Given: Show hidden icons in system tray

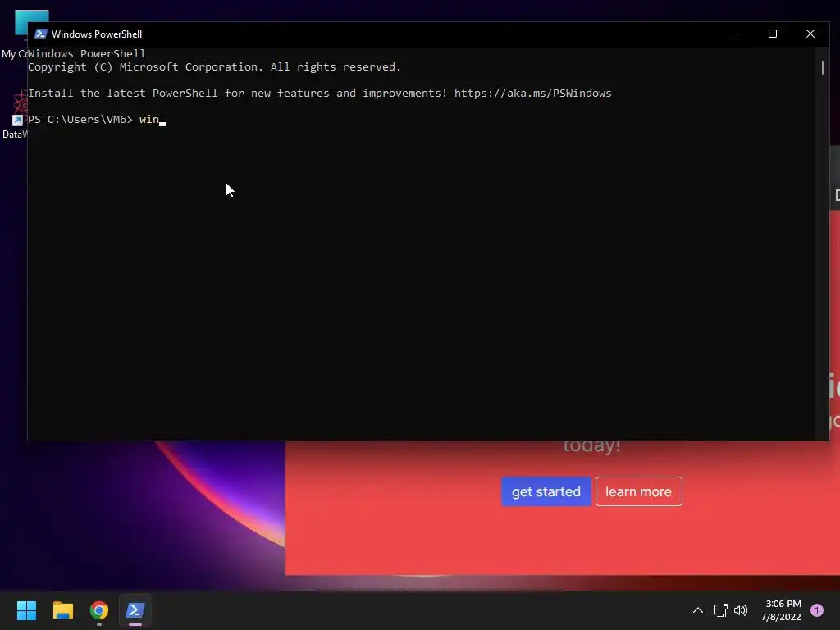Looking at the screenshot, I should 697,610.
